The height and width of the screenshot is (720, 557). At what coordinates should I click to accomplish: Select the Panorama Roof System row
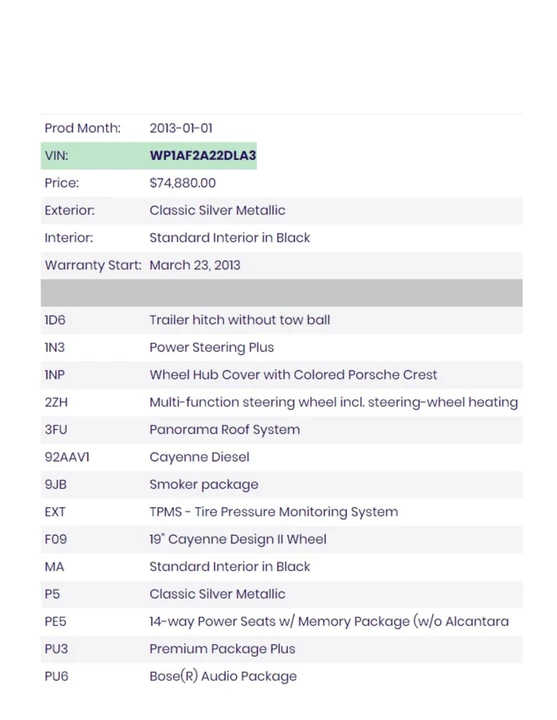click(281, 430)
